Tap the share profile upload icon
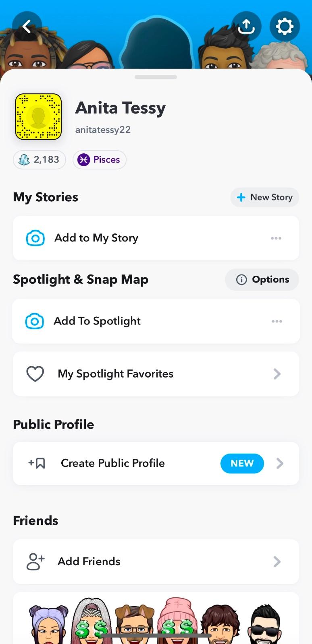This screenshot has width=312, height=644. point(246,27)
